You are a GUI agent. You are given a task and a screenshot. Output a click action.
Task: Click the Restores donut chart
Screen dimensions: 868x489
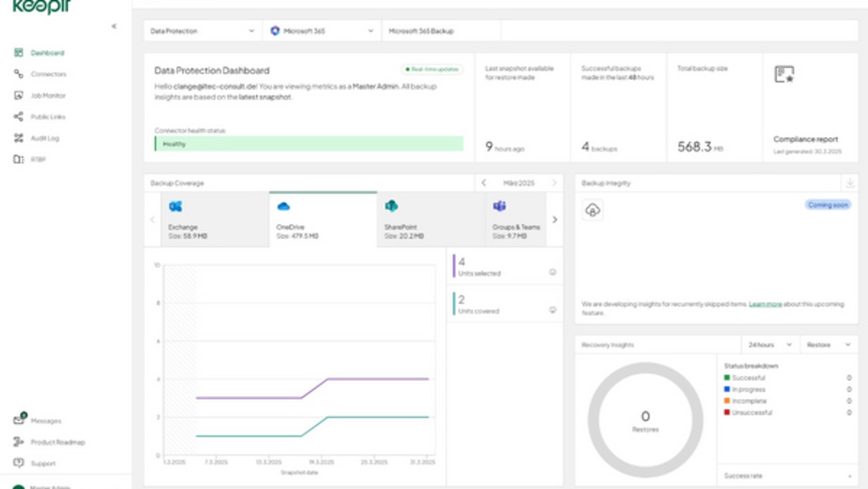pos(645,420)
